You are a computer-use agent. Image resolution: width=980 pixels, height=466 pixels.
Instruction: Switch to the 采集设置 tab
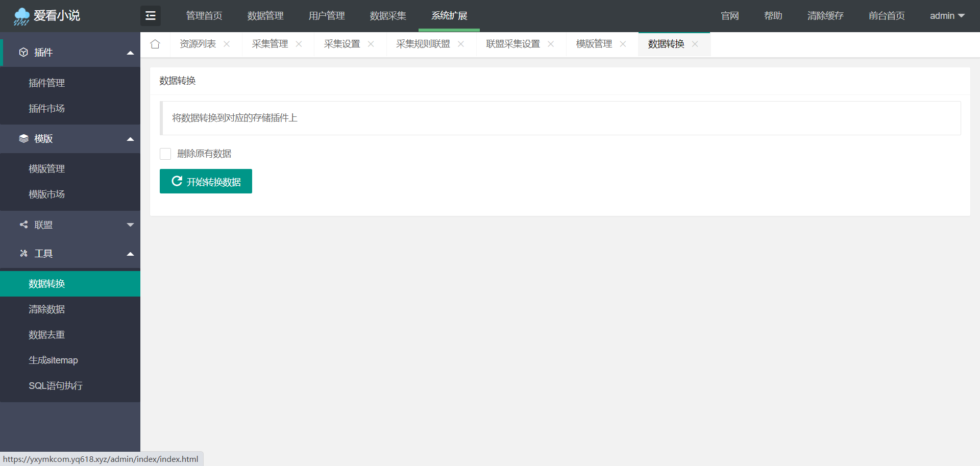342,44
